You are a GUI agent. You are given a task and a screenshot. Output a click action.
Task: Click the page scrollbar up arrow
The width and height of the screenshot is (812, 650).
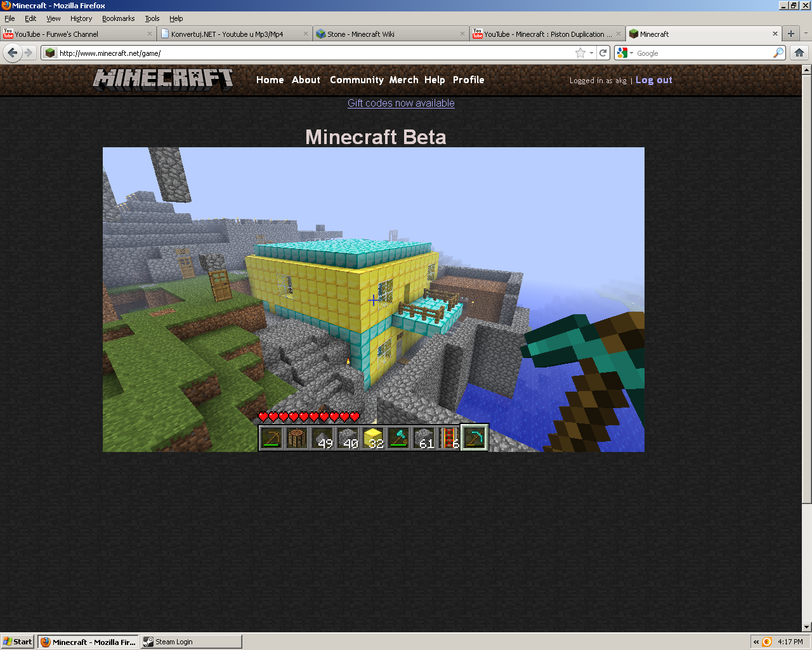pos(806,69)
